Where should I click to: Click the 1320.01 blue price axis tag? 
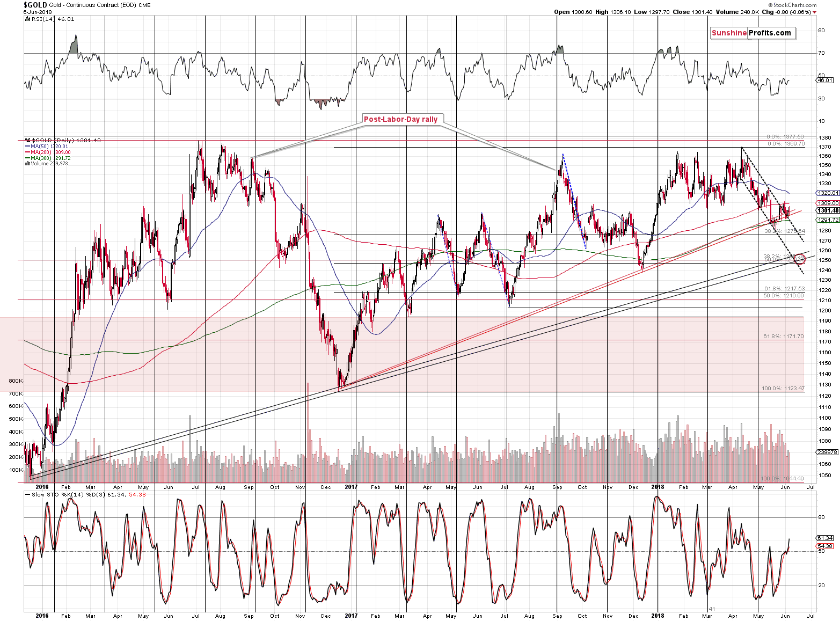pyautogui.click(x=827, y=193)
